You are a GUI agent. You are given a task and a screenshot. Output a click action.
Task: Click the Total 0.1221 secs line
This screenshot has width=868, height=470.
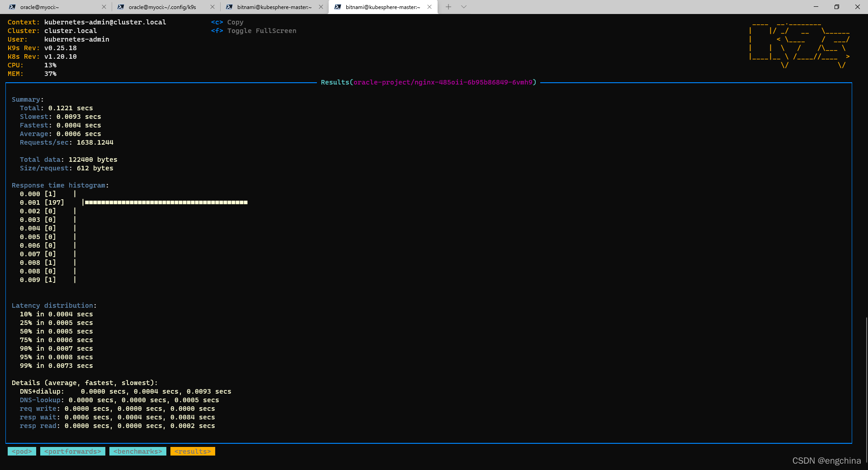point(57,108)
